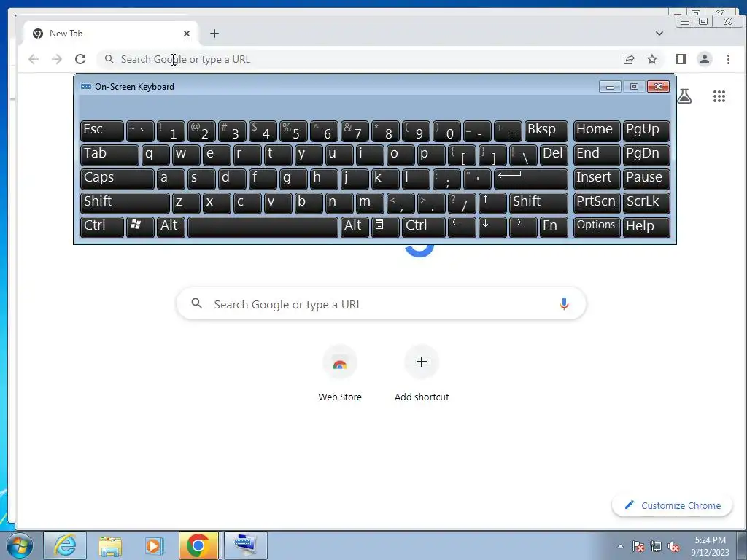
Task: Click the up arrow key on keyboard
Action: tap(492, 203)
